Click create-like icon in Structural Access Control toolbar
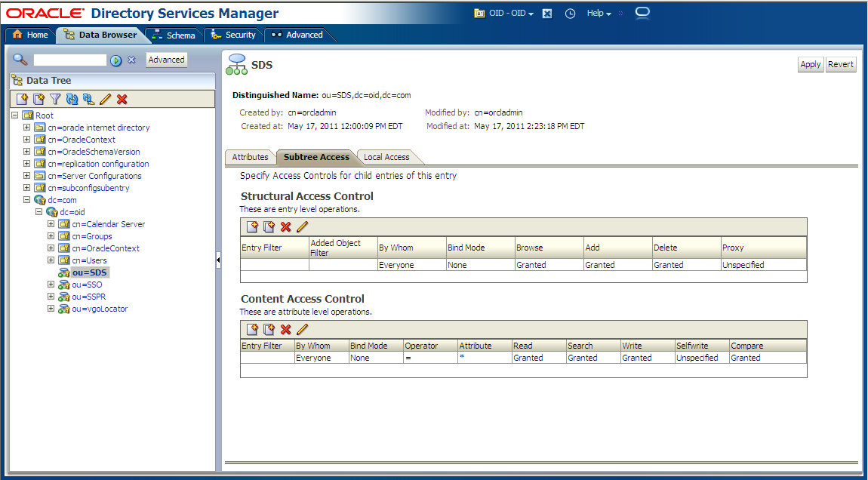 click(x=269, y=226)
